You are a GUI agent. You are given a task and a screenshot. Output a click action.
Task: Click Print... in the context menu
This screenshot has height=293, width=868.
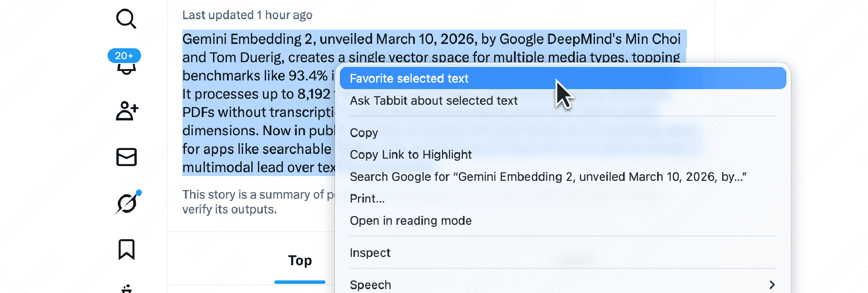(367, 199)
